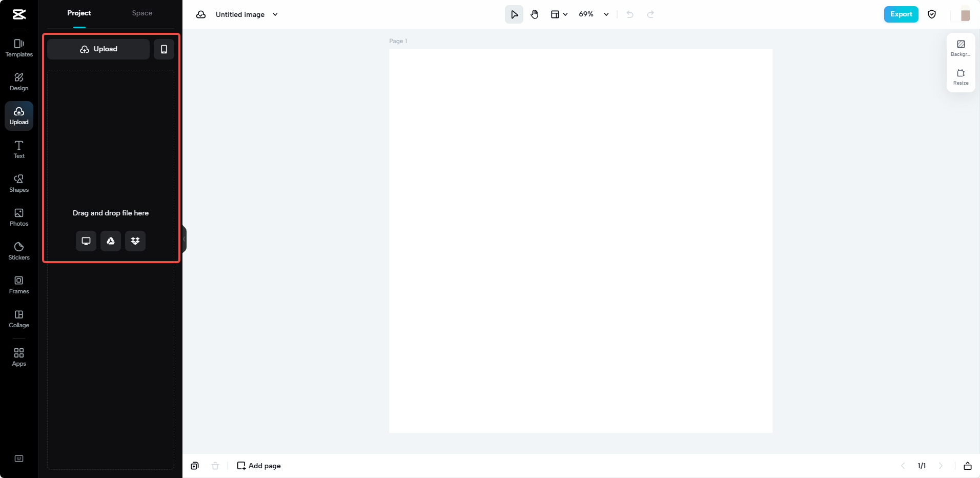Select the Hand pan tool
The height and width of the screenshot is (478, 980).
pyautogui.click(x=535, y=14)
